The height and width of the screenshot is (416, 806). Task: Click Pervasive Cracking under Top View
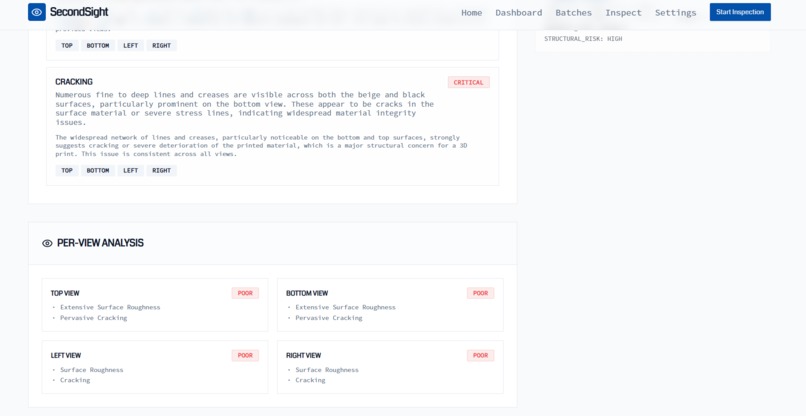pyautogui.click(x=94, y=318)
